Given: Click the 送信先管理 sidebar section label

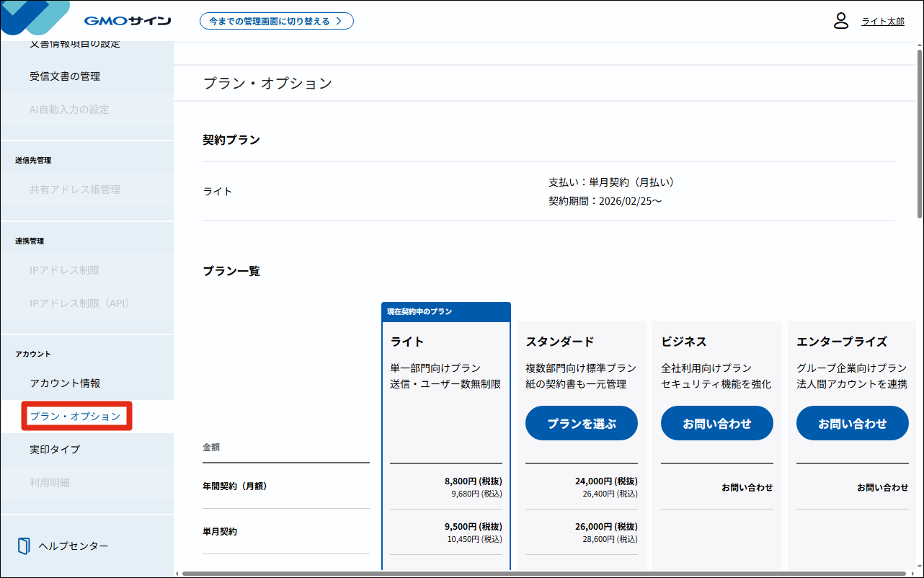Looking at the screenshot, I should (x=33, y=160).
